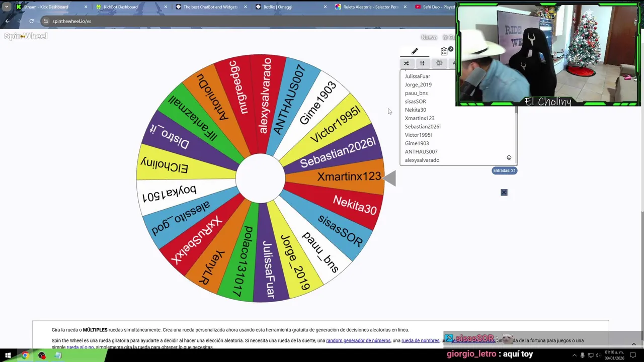Click the browser reload icon
This screenshot has width=644, height=362.
pos(31,21)
